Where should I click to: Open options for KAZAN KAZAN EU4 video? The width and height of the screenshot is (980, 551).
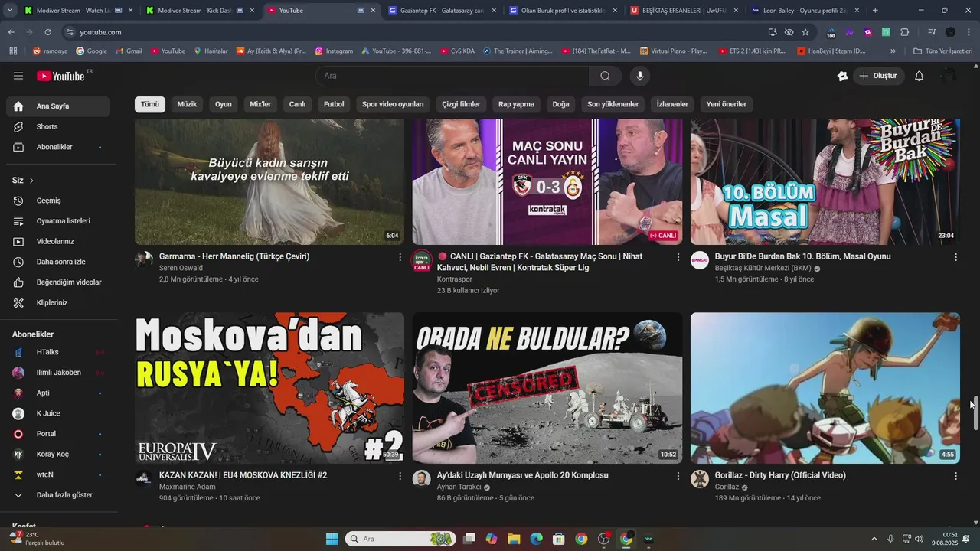point(400,476)
